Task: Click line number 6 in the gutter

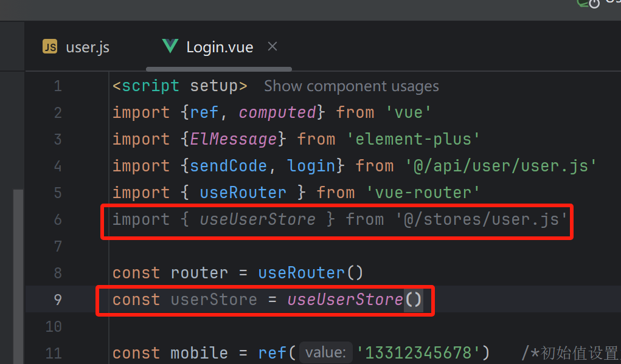Action: pos(58,219)
